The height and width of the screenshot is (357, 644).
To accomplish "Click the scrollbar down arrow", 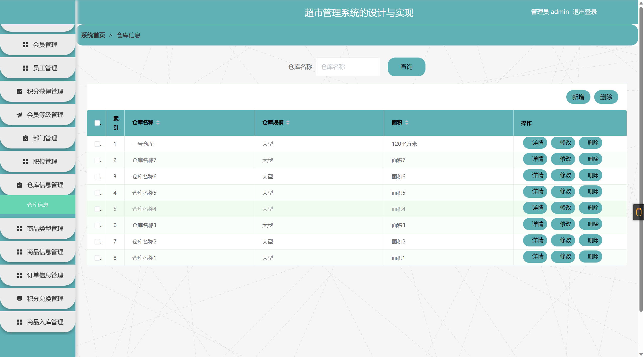I will click(x=641, y=354).
